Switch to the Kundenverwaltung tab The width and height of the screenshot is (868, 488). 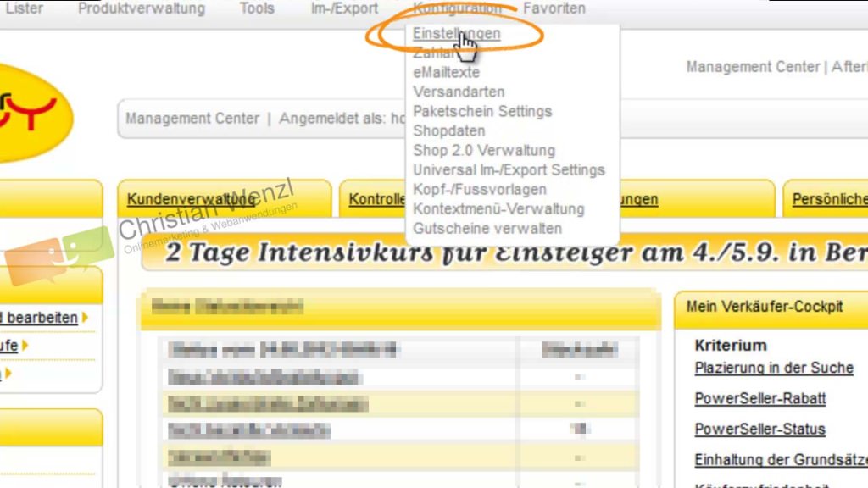(191, 200)
